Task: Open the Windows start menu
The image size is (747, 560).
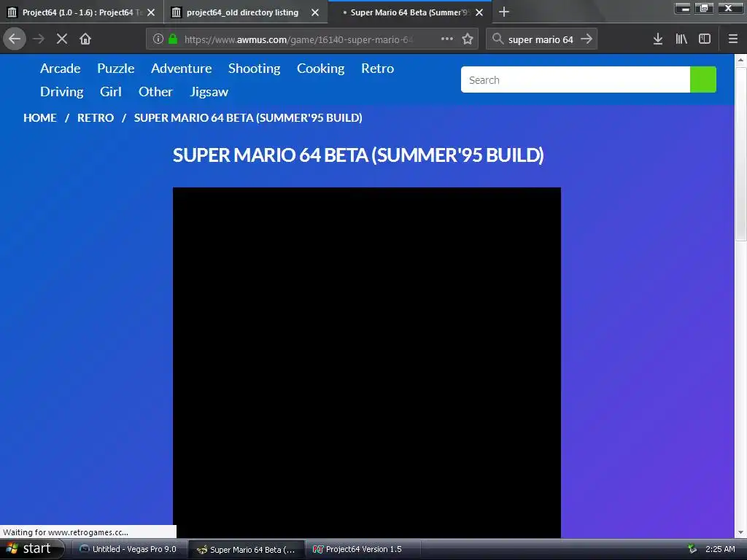Action: tap(31, 549)
